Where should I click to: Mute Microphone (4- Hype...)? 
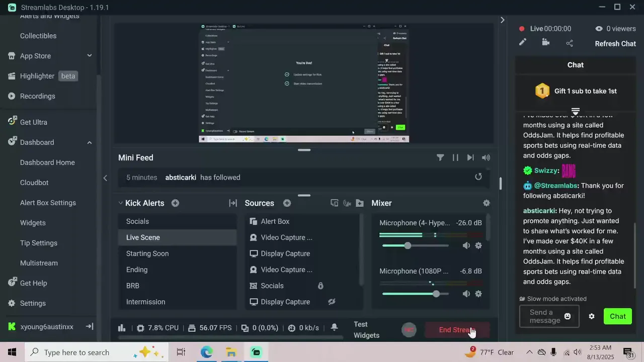(466, 245)
